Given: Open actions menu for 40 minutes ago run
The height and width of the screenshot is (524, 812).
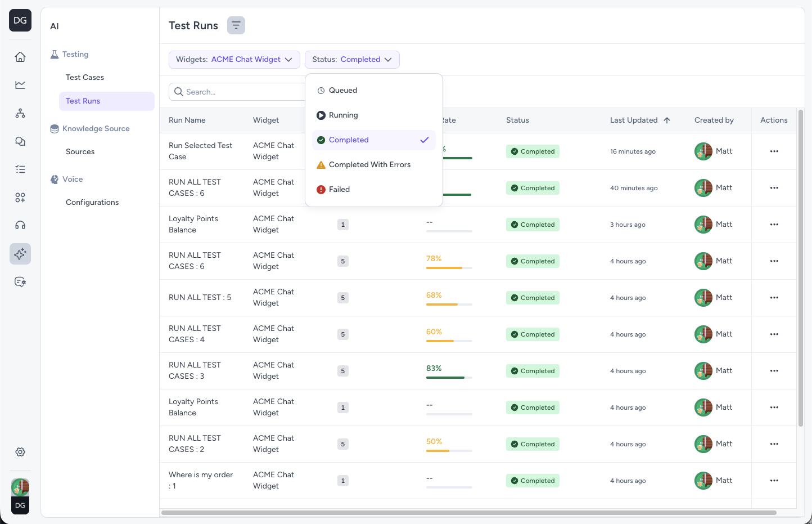Looking at the screenshot, I should tap(774, 188).
